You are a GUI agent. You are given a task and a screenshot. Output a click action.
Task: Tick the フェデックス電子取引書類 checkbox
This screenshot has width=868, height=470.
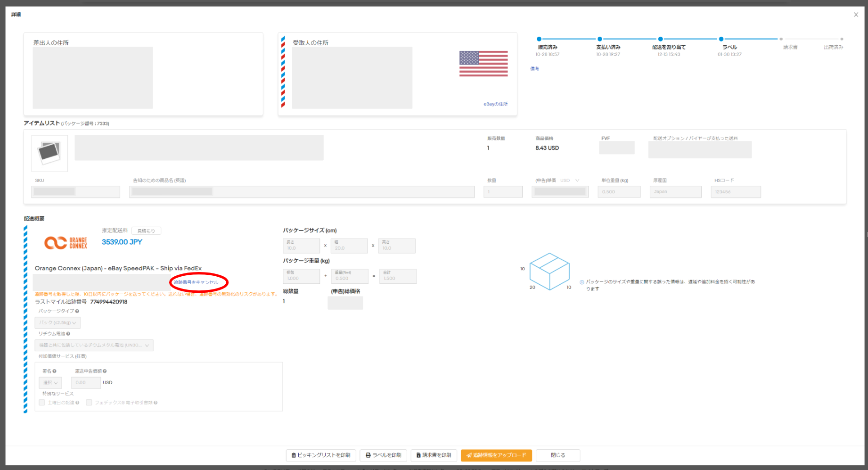(x=89, y=403)
